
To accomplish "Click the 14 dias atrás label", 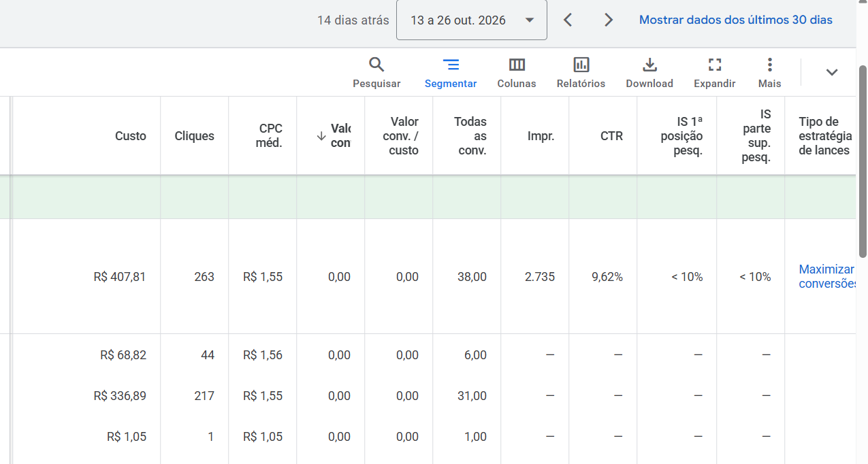I will pyautogui.click(x=353, y=20).
